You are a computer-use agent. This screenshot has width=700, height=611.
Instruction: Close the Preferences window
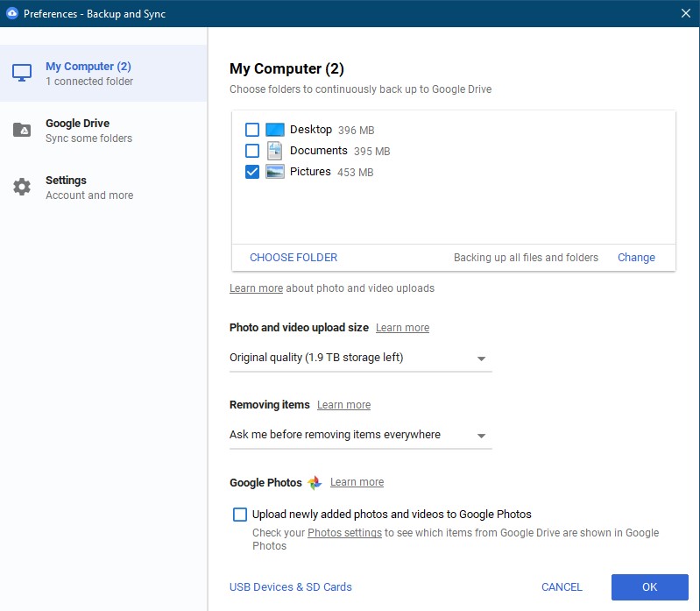tap(686, 13)
